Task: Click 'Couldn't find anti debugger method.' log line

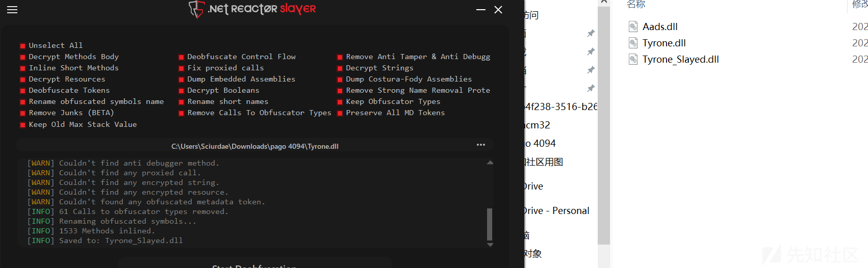Action: point(123,163)
